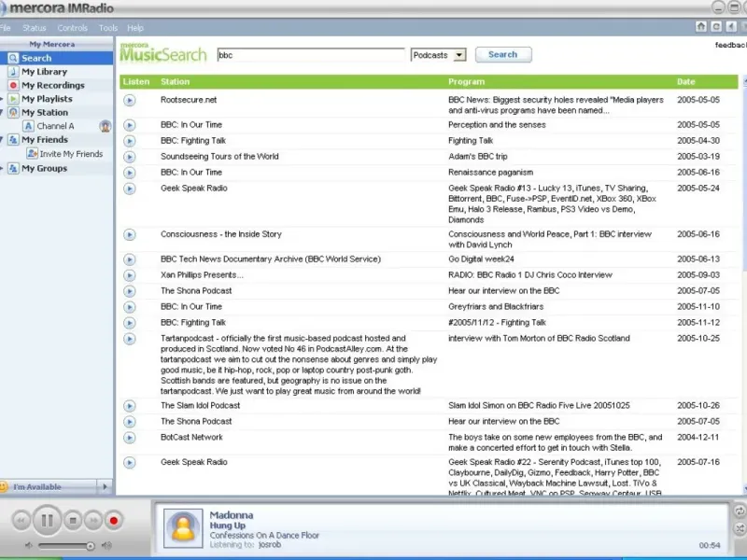747x560 pixels.
Task: Play the BotCast Network episode
Action: coord(130,438)
